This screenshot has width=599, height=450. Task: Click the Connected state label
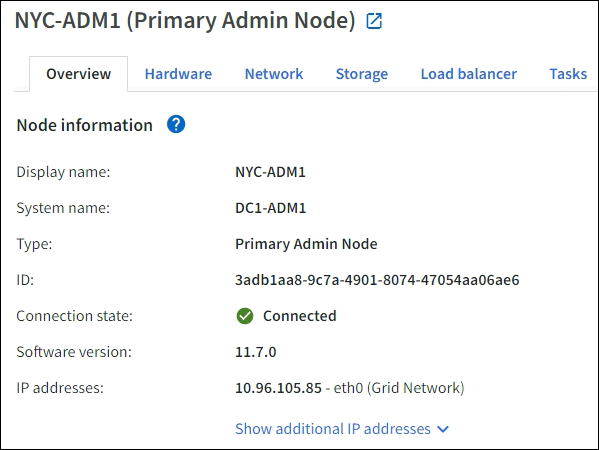(300, 316)
